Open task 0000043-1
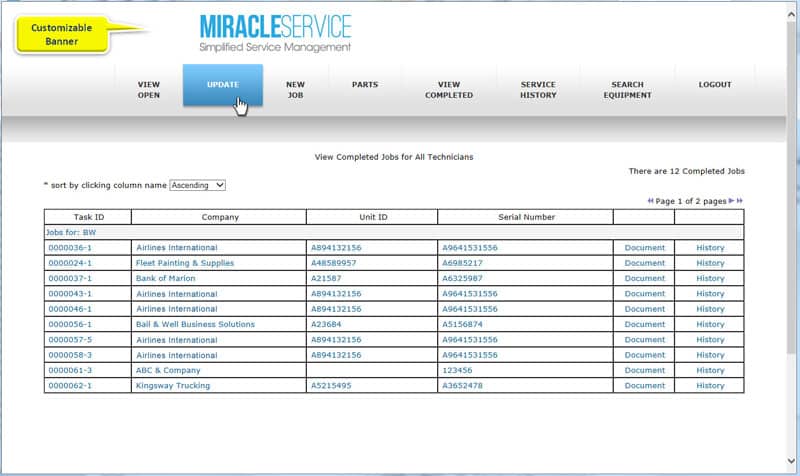The image size is (800, 476). 70,293
